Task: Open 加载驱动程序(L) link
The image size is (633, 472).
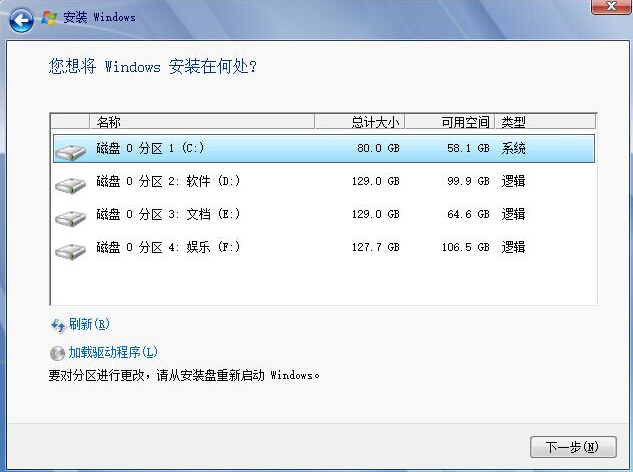Action: [x=113, y=352]
